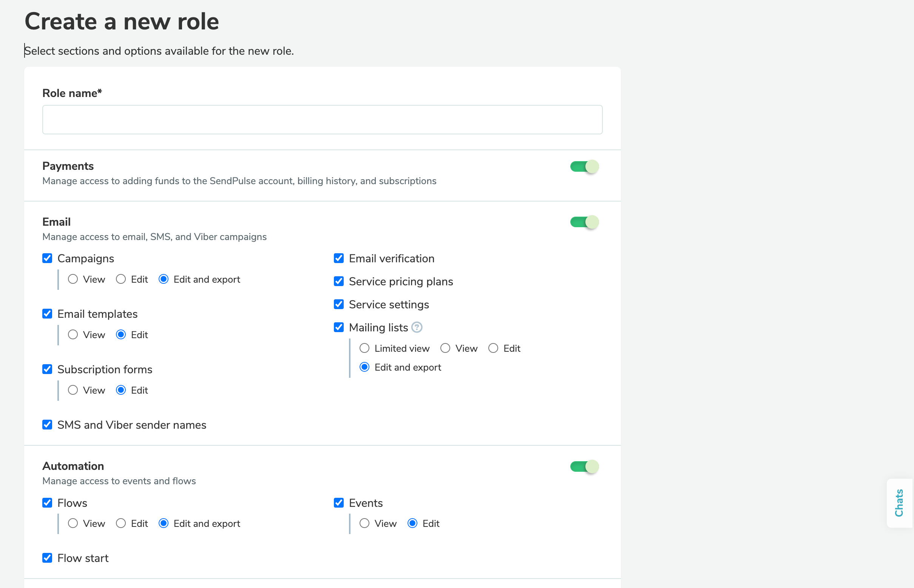Uncheck the Email verification checkbox
Viewport: 914px width, 588px height.
[338, 258]
